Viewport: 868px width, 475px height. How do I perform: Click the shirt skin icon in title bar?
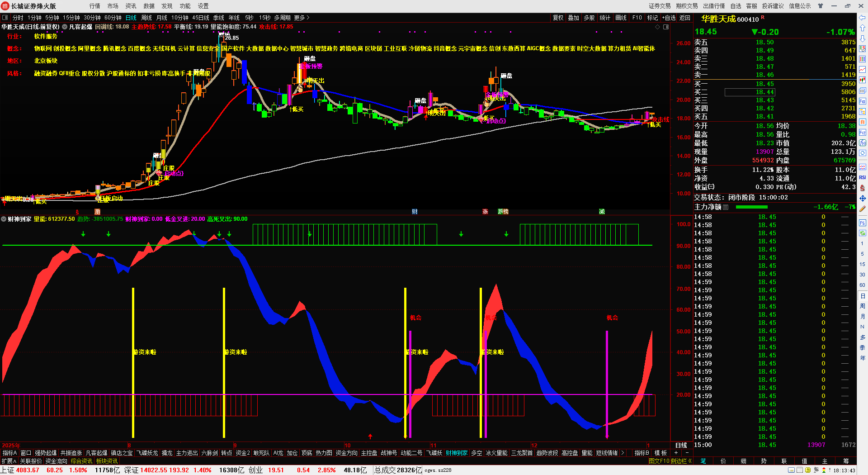point(821,6)
